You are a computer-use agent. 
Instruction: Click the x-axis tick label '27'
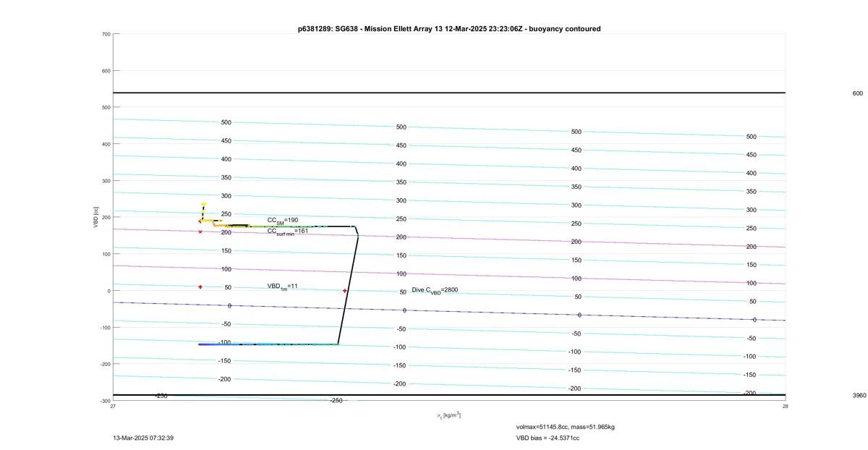point(113,407)
